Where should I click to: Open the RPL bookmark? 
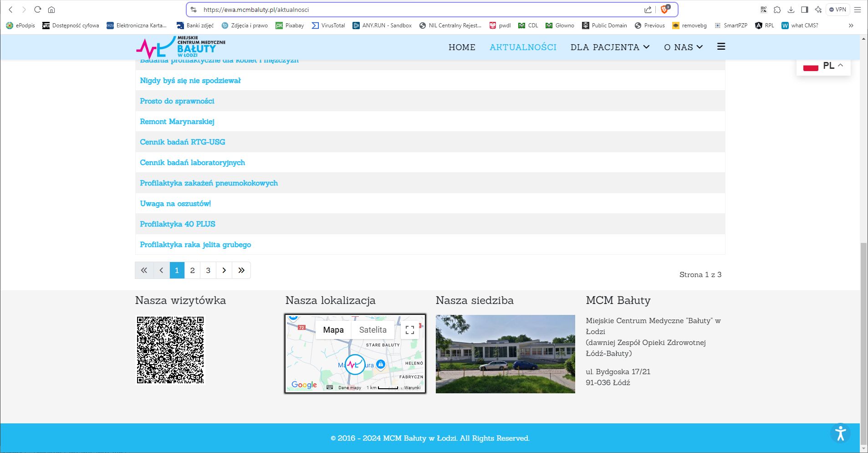765,26
